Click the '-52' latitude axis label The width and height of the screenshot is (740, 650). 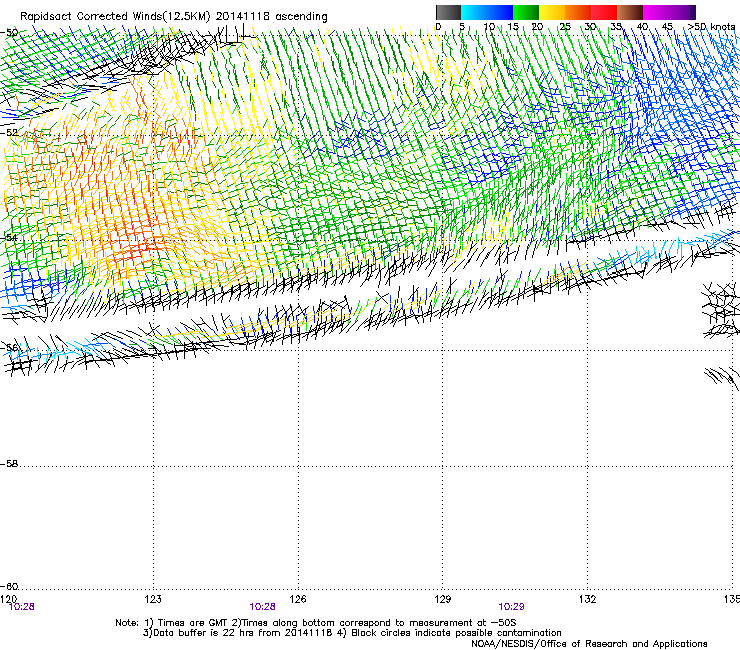tap(9, 133)
